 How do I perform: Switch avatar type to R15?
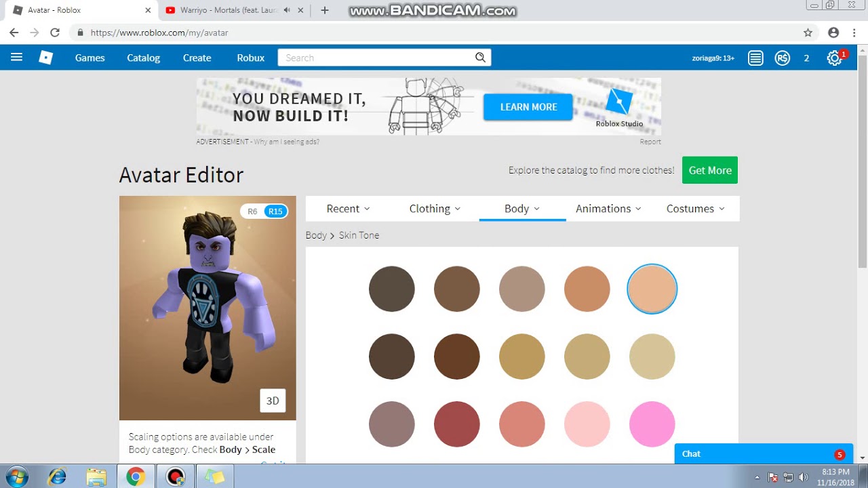click(275, 211)
